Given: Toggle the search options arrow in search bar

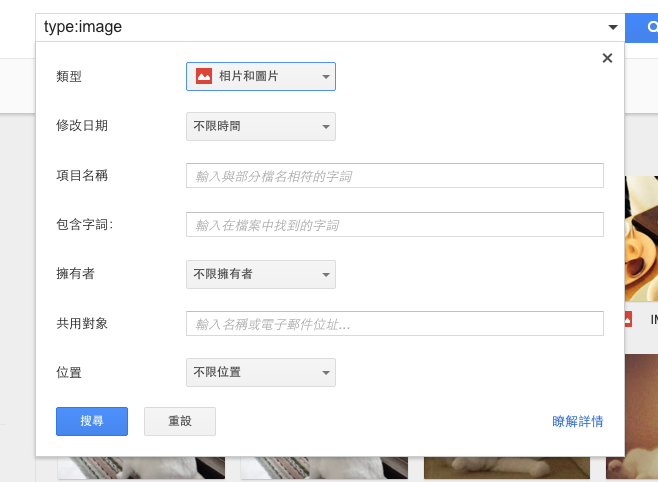Looking at the screenshot, I should [x=612, y=27].
